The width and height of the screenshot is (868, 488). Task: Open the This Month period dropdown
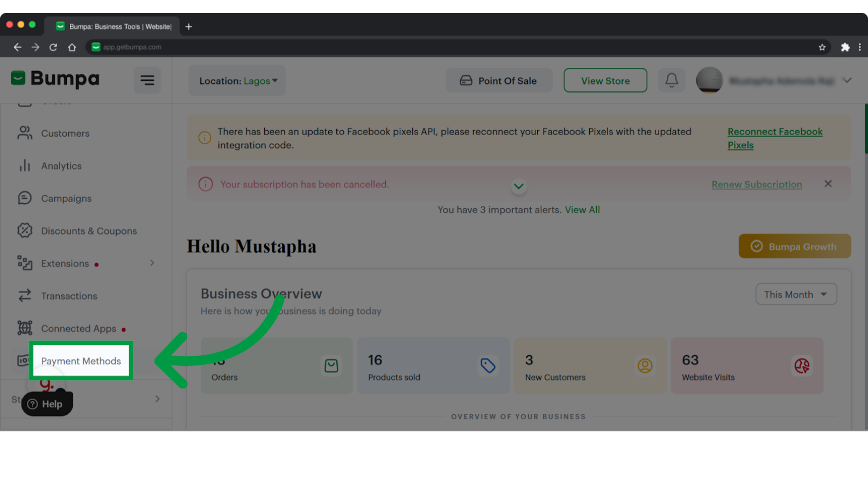(x=796, y=294)
